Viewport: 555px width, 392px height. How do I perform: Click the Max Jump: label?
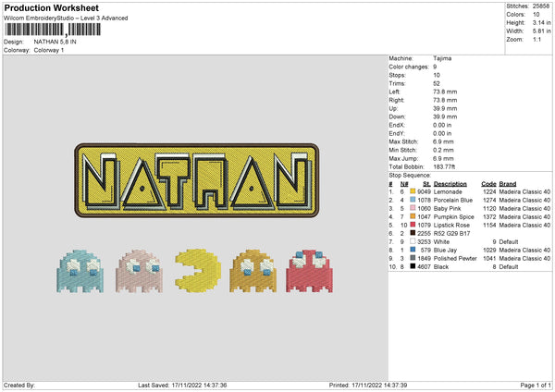click(x=403, y=158)
